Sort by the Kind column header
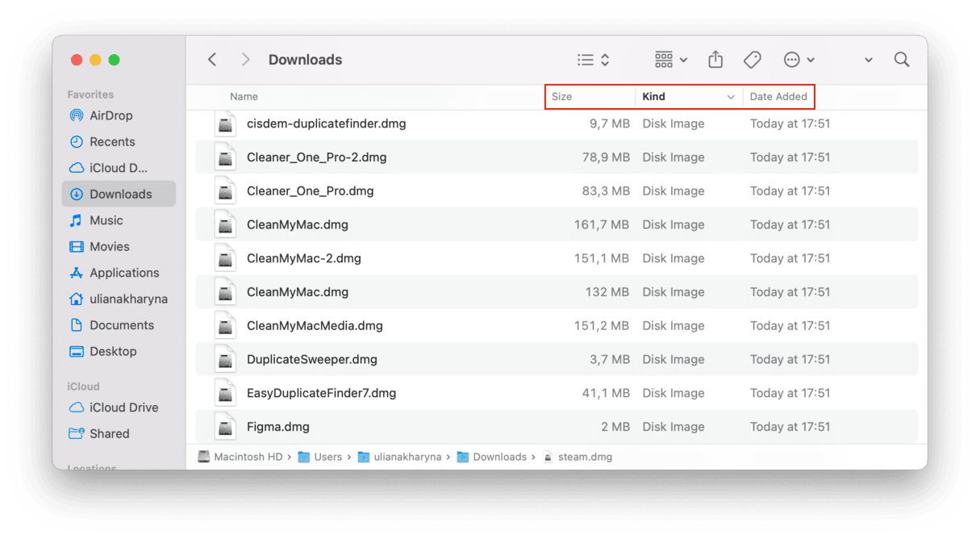 click(653, 97)
